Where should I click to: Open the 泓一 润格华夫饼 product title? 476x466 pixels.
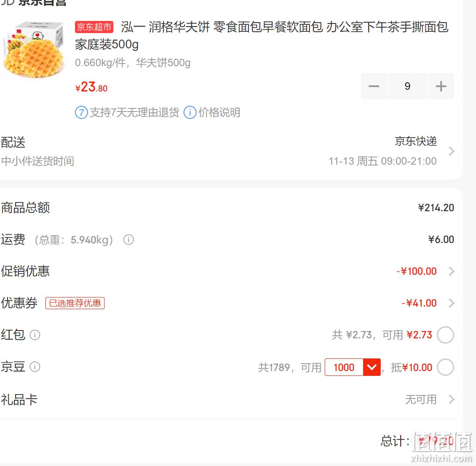(262, 36)
